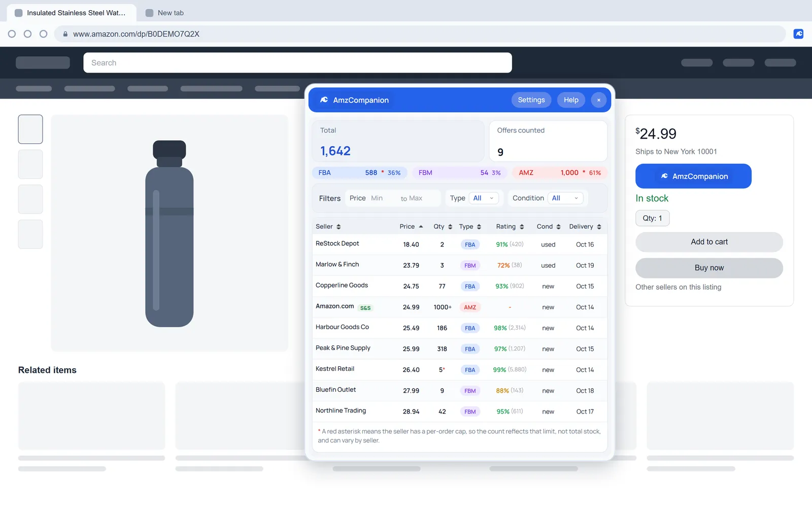Open AmzCompanion Help

pyautogui.click(x=571, y=100)
